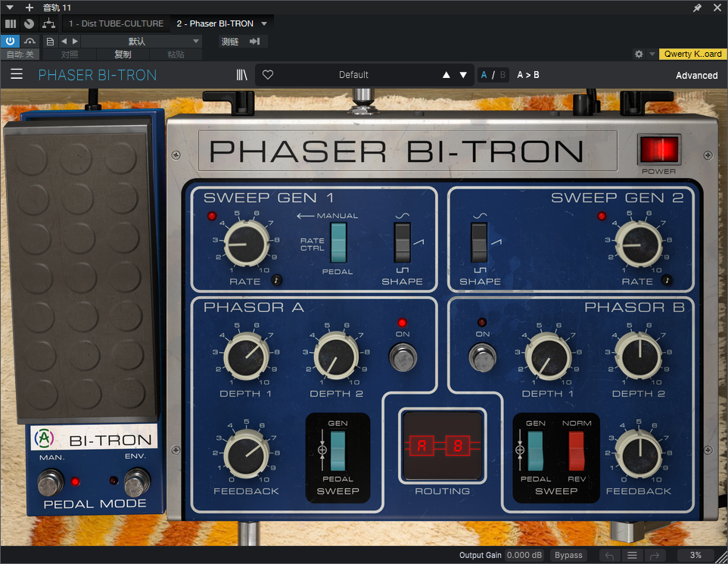
Task: Click Phasor A DEPTH 2 knob
Action: pos(336,357)
